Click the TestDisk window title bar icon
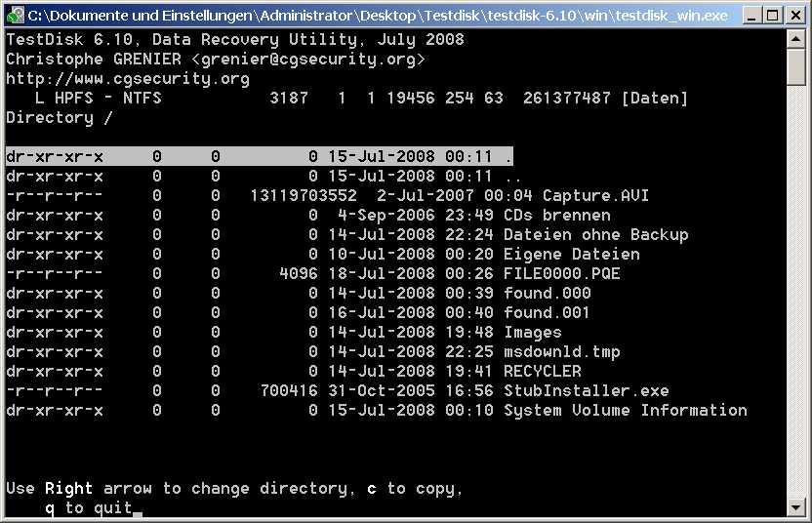This screenshot has height=523, width=812. [x=15, y=15]
